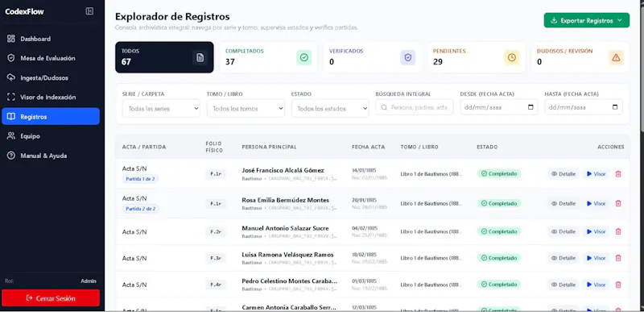
Task: Delete Luisa Ramona Velásquez Ramos record
Action: click(x=618, y=258)
